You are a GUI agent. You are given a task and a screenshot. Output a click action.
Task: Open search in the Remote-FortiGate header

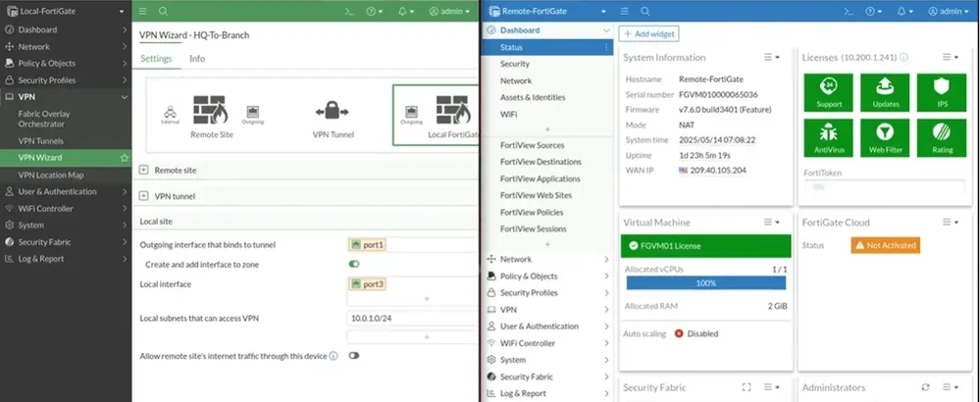(x=645, y=11)
